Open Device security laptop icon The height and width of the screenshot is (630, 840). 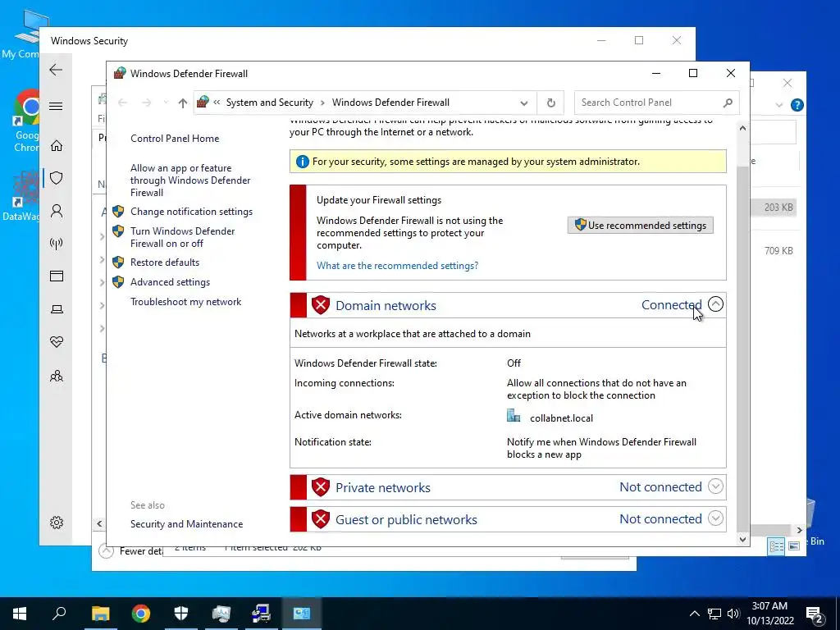57,309
